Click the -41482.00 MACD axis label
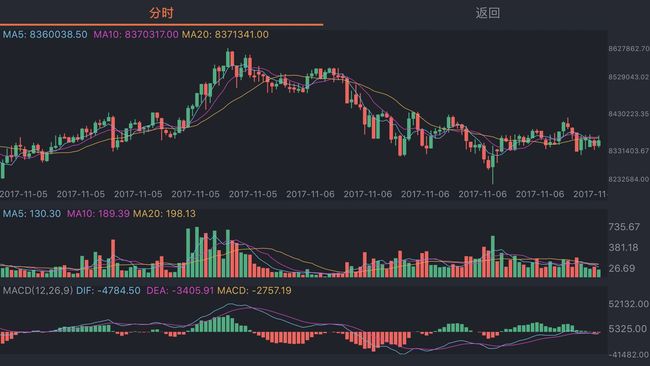 click(628, 355)
